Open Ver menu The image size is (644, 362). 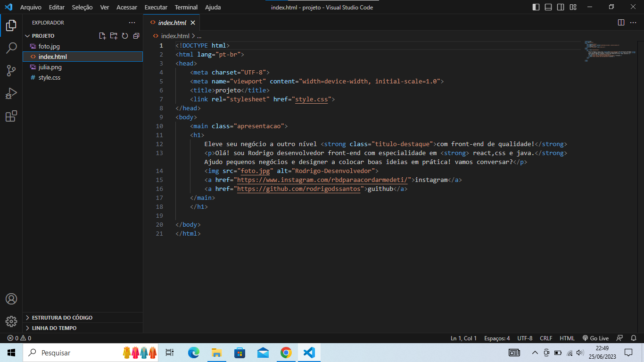pyautogui.click(x=105, y=7)
